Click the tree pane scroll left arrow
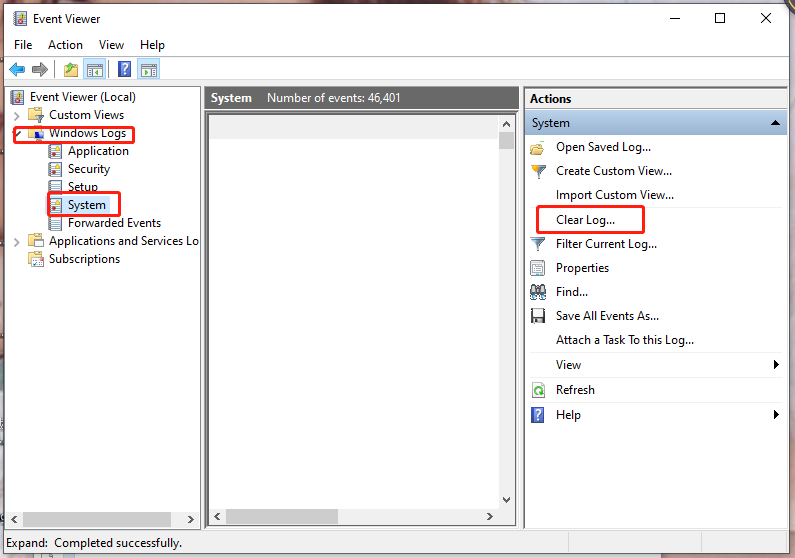 pos(14,519)
